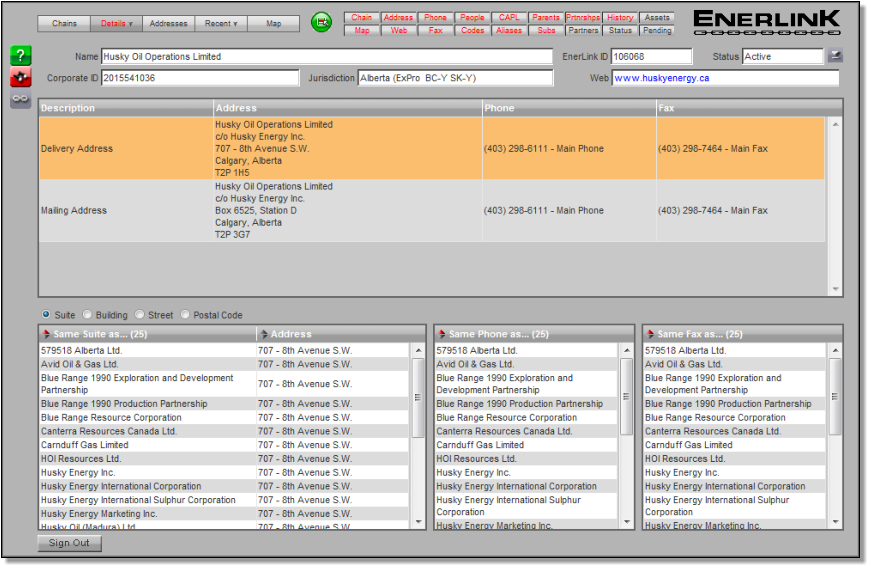Image resolution: width=871 pixels, height=569 pixels.
Task: Open the www.huskyenergy.ca web link
Action: coord(662,78)
